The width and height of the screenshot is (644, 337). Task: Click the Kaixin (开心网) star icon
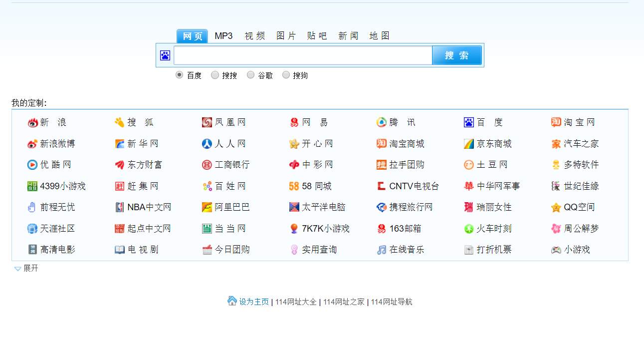point(294,144)
